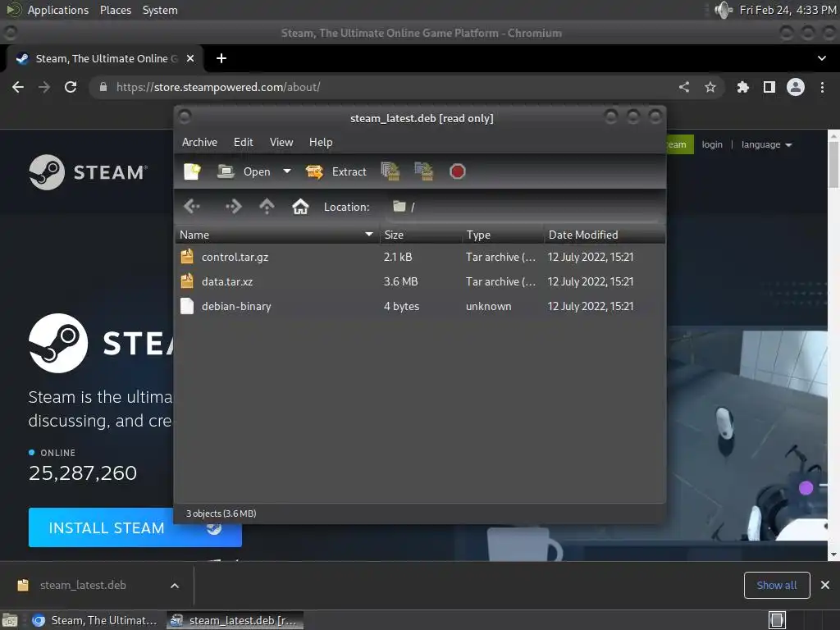Click the Extract toolbar button
Viewport: 840px width, 630px height.
[336, 171]
